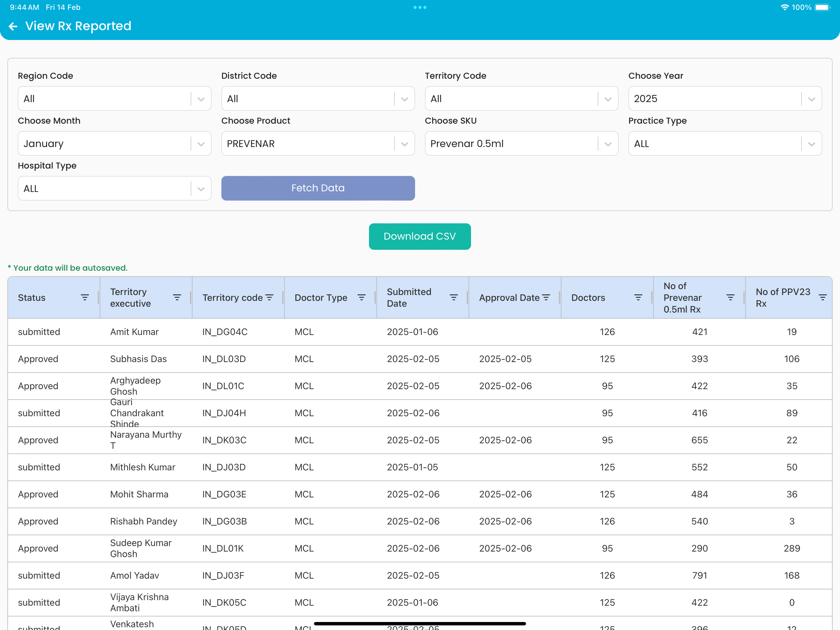Image resolution: width=840 pixels, height=630 pixels.
Task: Tap Sudeep Kumar Ghosh name cell
Action: tap(141, 548)
